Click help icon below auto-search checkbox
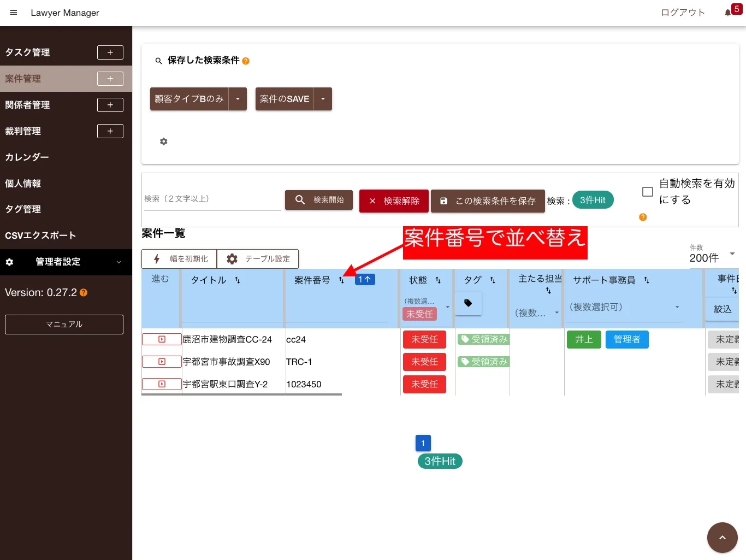Image resolution: width=746 pixels, height=560 pixels. pos(643,217)
